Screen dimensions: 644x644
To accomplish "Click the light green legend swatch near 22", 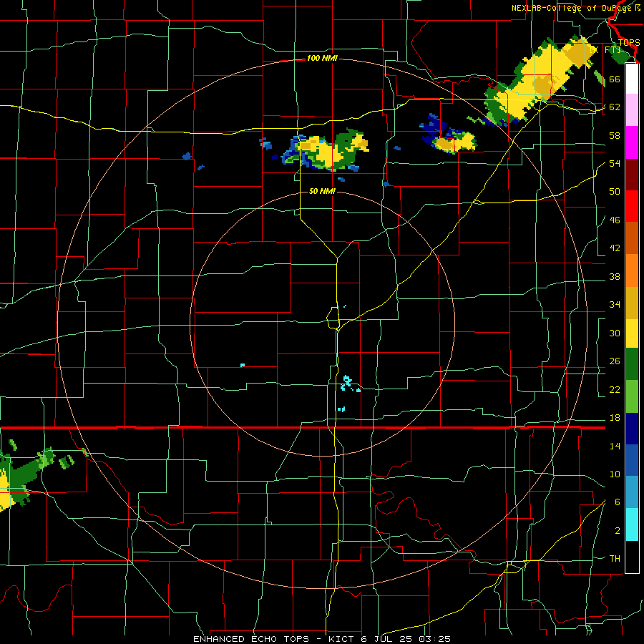I will click(x=632, y=396).
